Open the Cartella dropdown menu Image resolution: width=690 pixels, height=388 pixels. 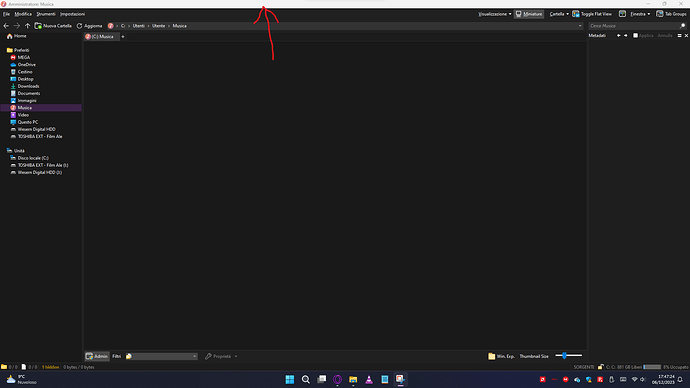pyautogui.click(x=559, y=14)
